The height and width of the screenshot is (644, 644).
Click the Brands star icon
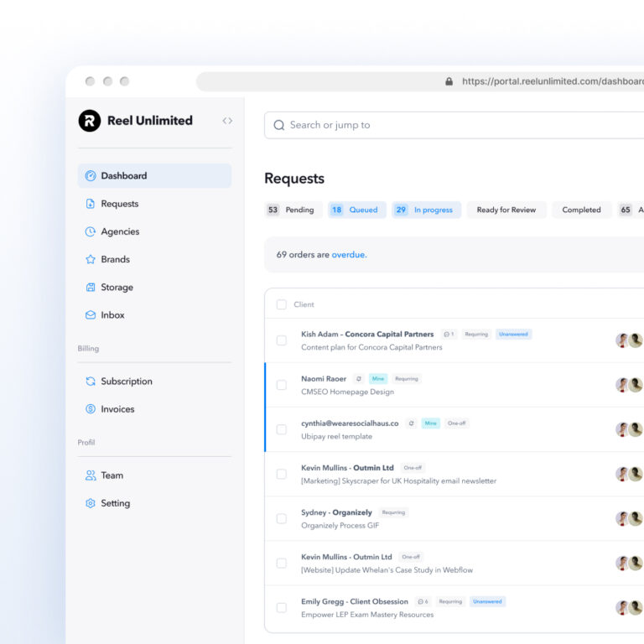coord(91,260)
